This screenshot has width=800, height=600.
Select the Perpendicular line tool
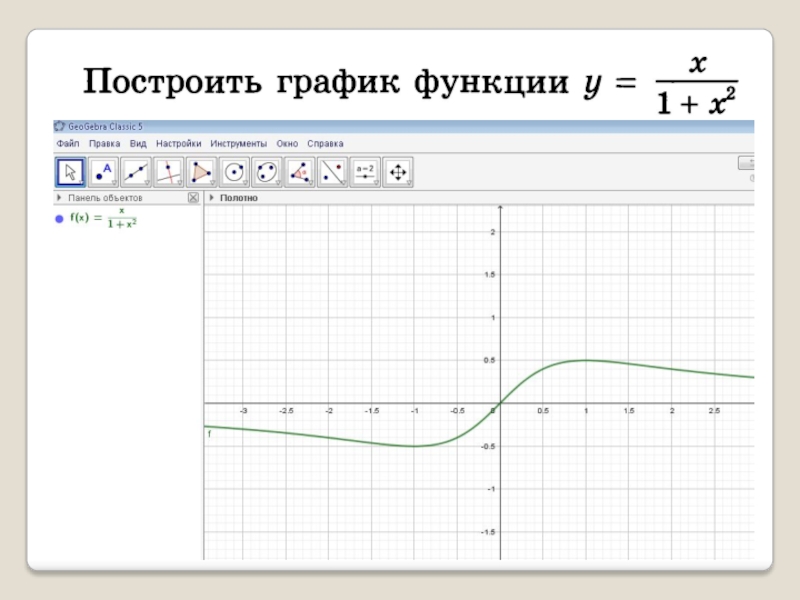(x=168, y=172)
